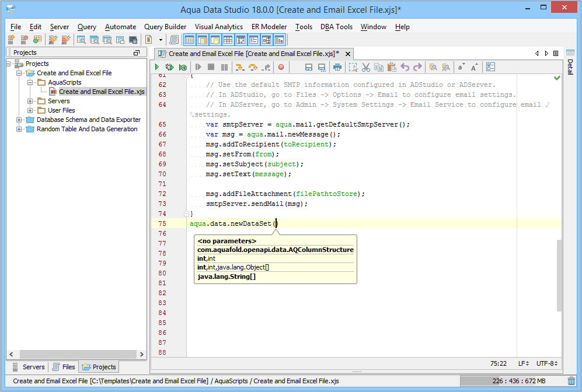This screenshot has height=392, width=582.
Task: Click the Save icon in editor toolbar
Action: (x=309, y=68)
